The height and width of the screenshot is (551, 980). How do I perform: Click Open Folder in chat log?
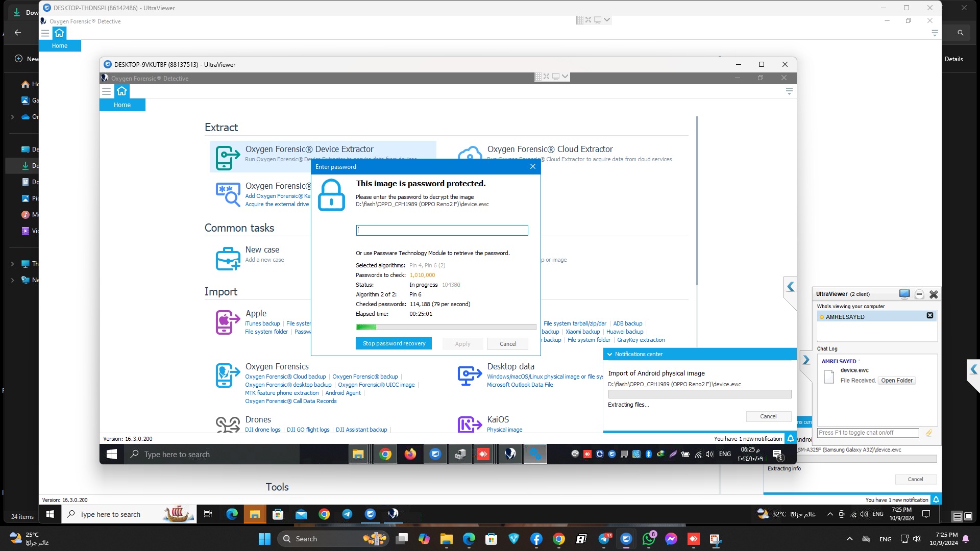click(x=896, y=381)
